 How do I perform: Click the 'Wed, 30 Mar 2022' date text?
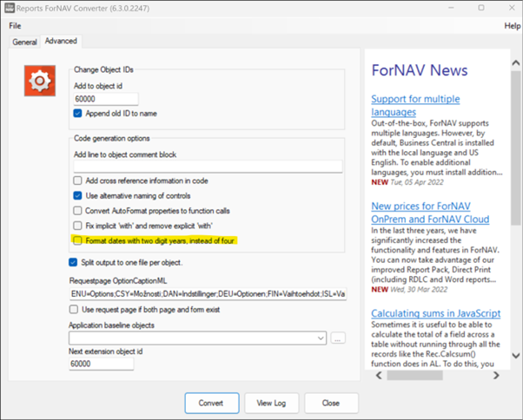click(419, 290)
